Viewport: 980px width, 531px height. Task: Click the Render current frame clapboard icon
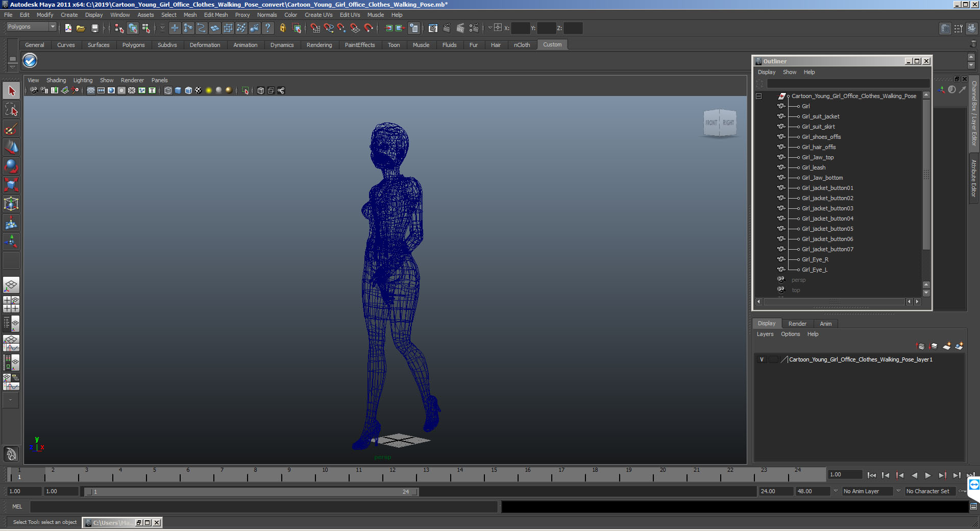[x=447, y=28]
